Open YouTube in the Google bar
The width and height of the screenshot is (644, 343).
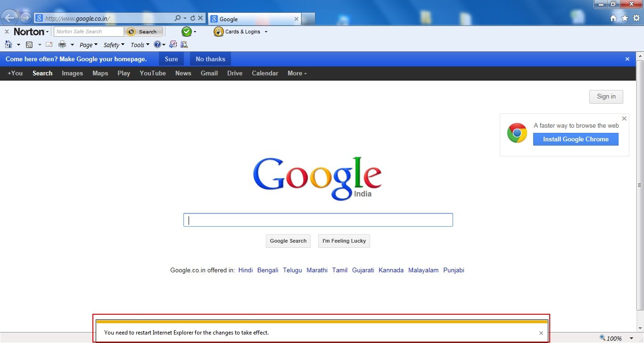(x=153, y=73)
